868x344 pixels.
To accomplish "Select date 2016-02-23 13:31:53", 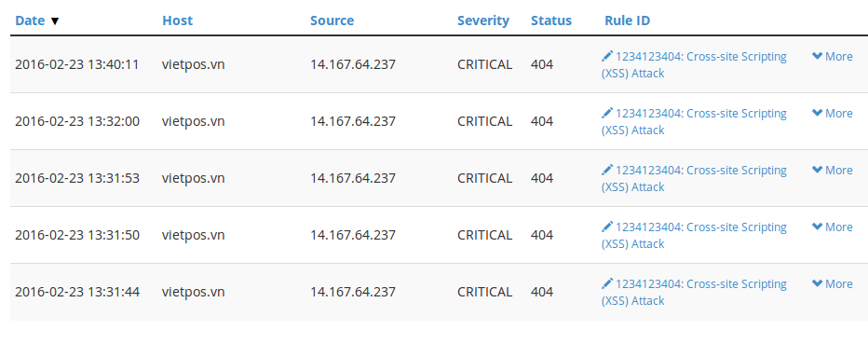I will pyautogui.click(x=77, y=178).
